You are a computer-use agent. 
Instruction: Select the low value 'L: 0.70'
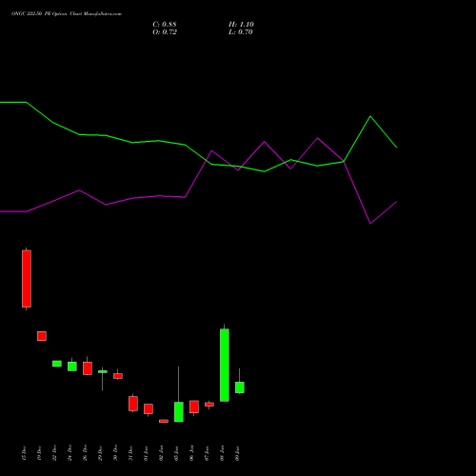[241, 32]
